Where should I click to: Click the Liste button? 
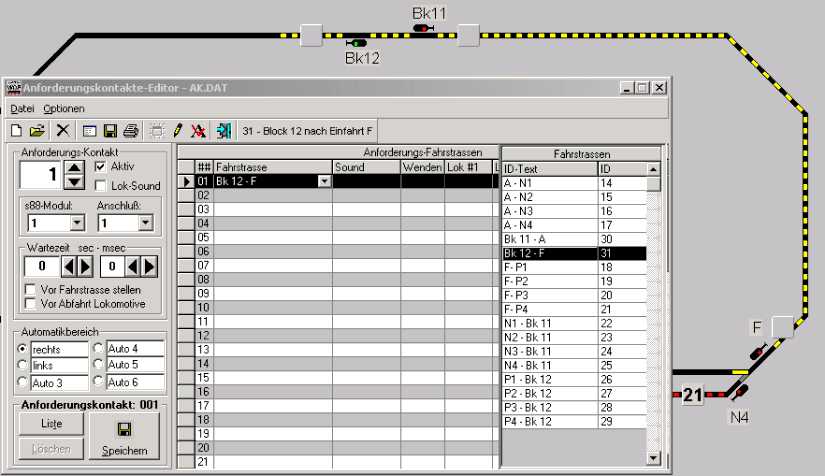51,424
